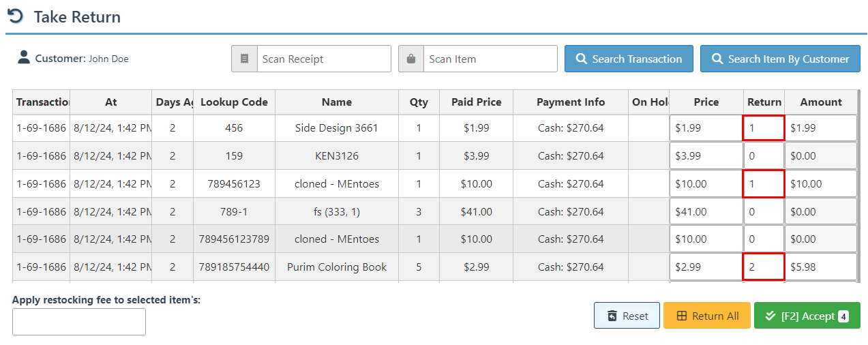Edit Return quantity for Purim Coloring Book
868x345 pixels.
pyautogui.click(x=764, y=267)
